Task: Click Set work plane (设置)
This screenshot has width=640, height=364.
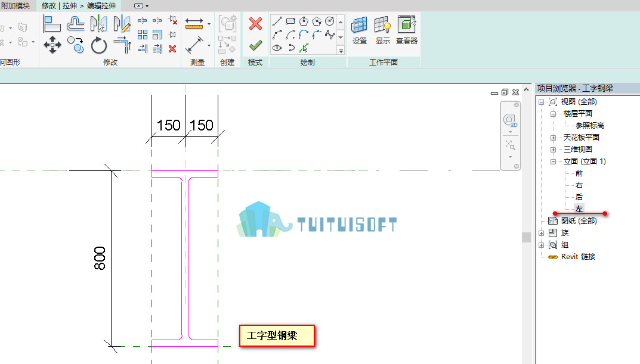Action: click(x=360, y=30)
